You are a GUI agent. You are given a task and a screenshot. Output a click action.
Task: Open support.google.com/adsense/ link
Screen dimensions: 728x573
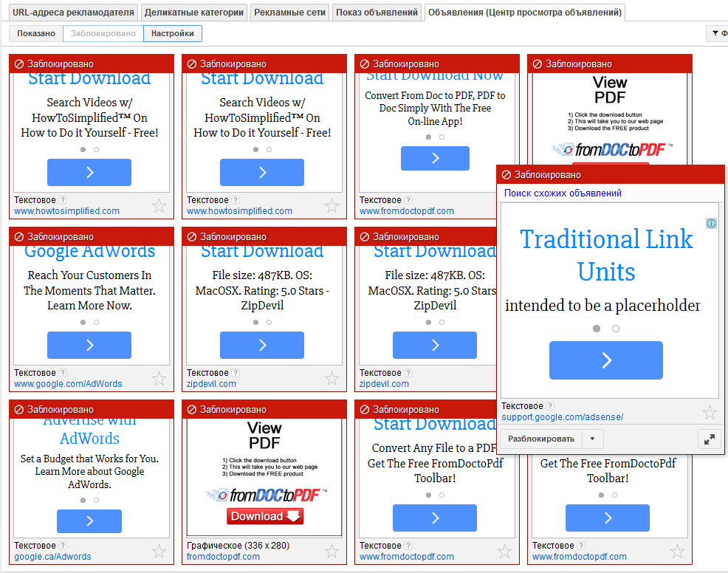coord(563,417)
